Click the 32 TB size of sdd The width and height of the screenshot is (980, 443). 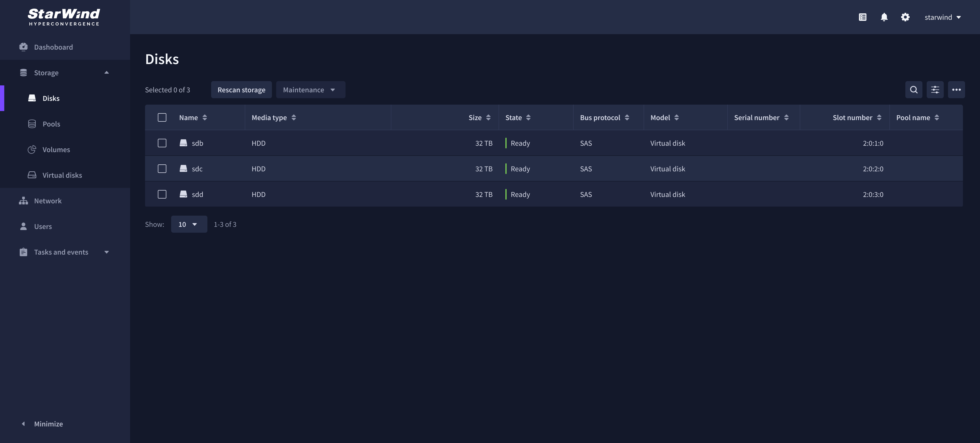484,194
